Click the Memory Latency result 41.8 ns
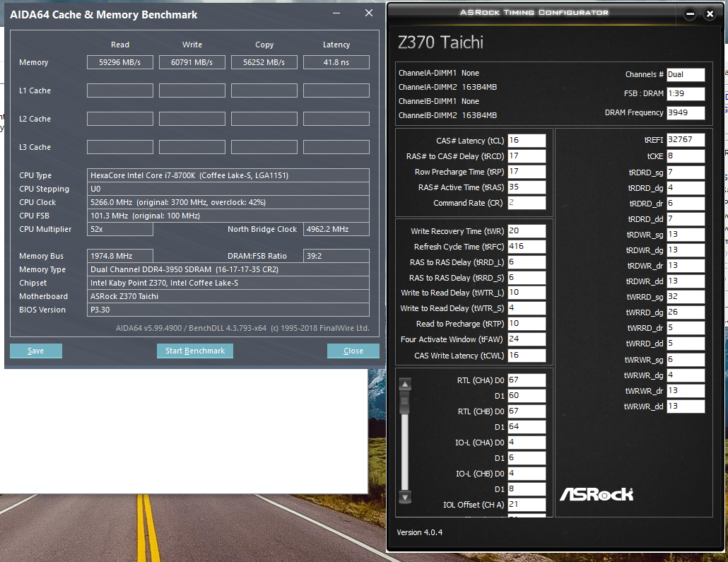728x562 pixels. [336, 62]
